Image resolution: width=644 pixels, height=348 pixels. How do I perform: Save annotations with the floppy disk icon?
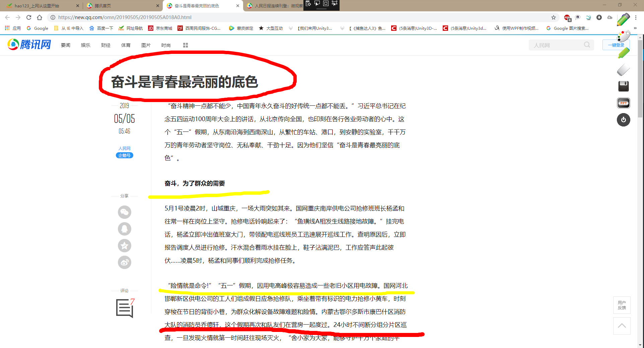[623, 86]
